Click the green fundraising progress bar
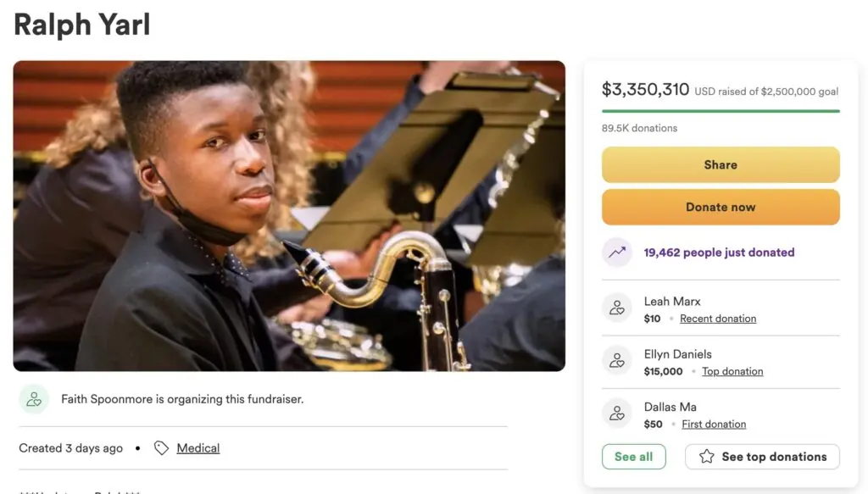 click(x=721, y=111)
